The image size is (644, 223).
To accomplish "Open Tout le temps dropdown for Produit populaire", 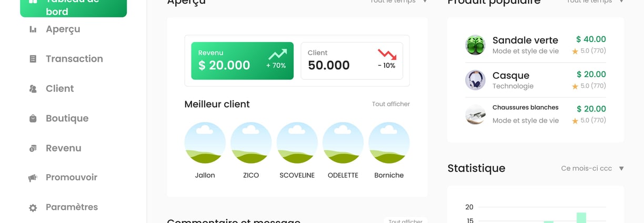I will [x=595, y=2].
